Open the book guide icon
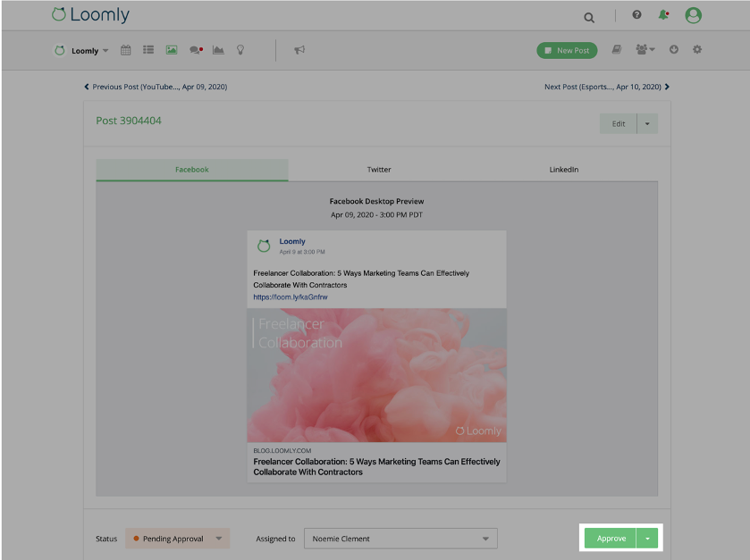The height and width of the screenshot is (560, 750). tap(617, 49)
